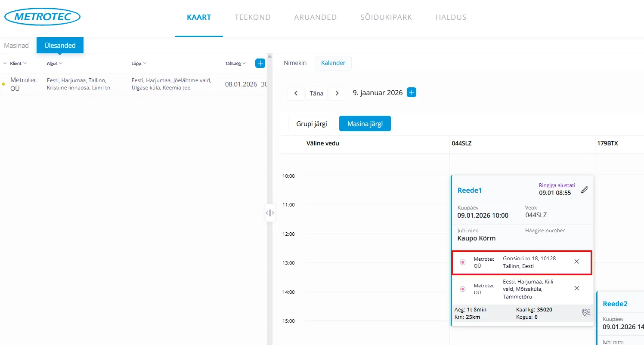Viewport: 644px width, 345px height.
Task: Open the Reede1 route title link
Action: (x=470, y=190)
